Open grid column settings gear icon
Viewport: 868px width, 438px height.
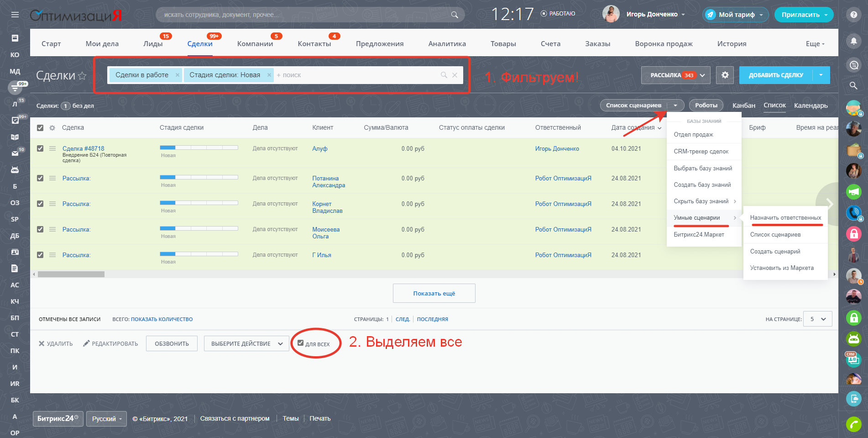52,128
